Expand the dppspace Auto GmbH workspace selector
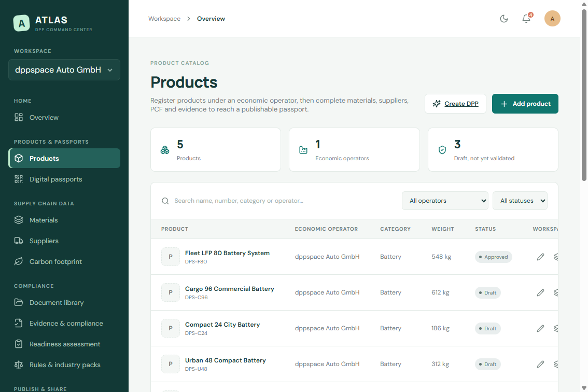The image size is (588, 392). [64, 70]
